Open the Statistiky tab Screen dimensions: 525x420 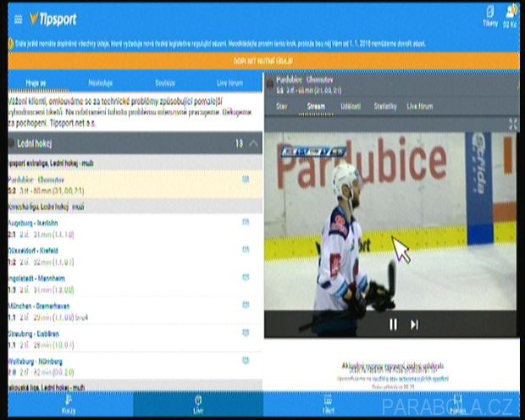(385, 107)
